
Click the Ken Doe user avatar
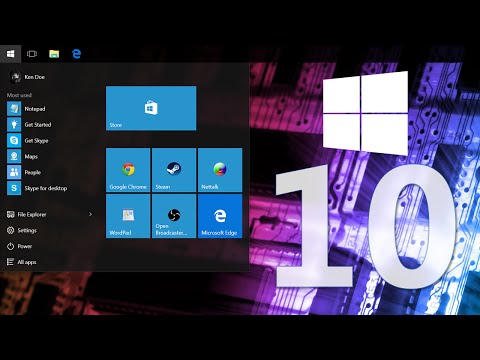tap(15, 77)
